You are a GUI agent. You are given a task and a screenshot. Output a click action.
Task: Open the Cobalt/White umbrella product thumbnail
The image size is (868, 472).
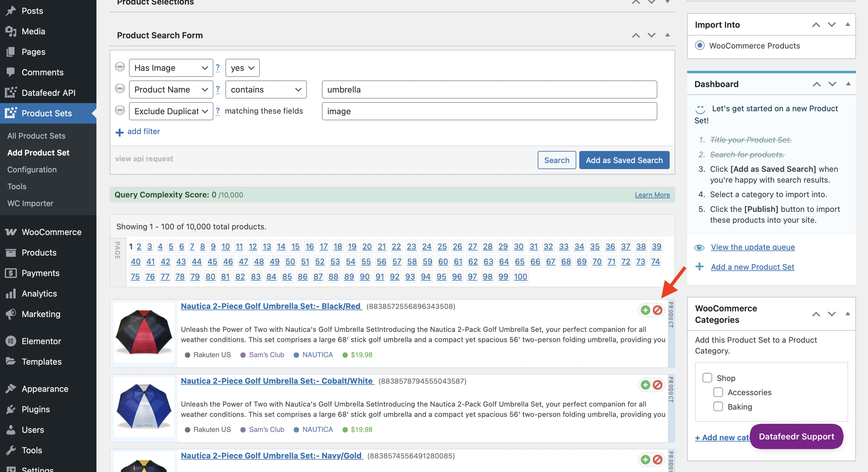pos(144,407)
